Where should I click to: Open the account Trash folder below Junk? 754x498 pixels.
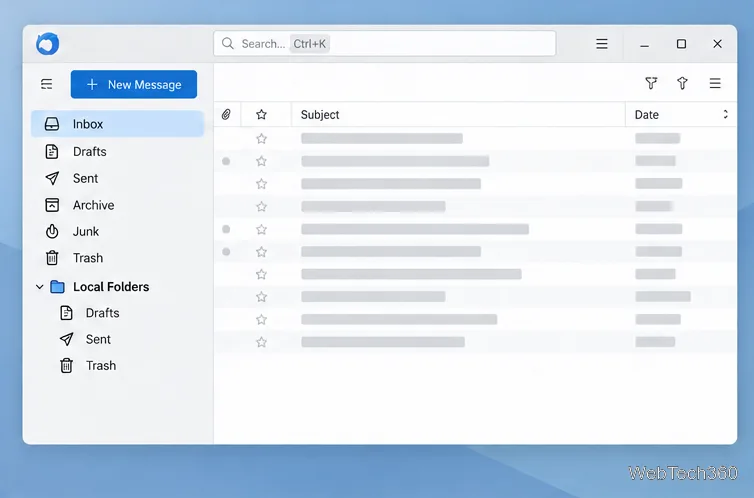point(118,258)
